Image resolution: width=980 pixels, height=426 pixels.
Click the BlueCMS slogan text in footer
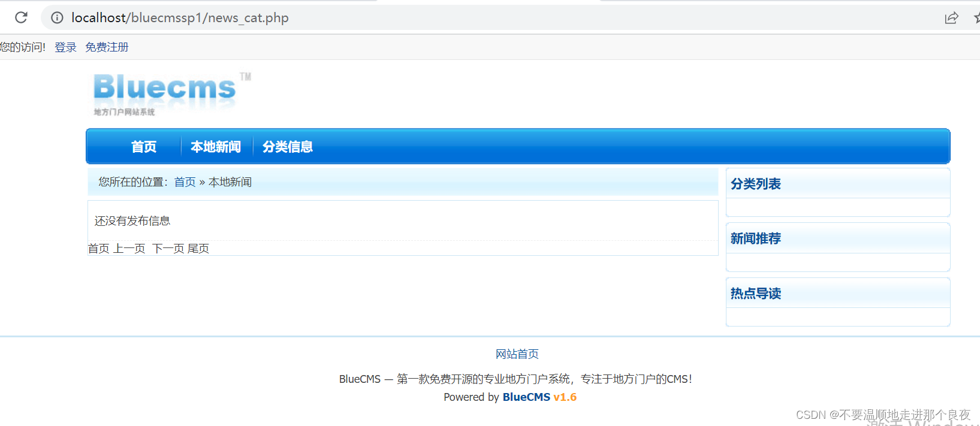[x=515, y=379]
